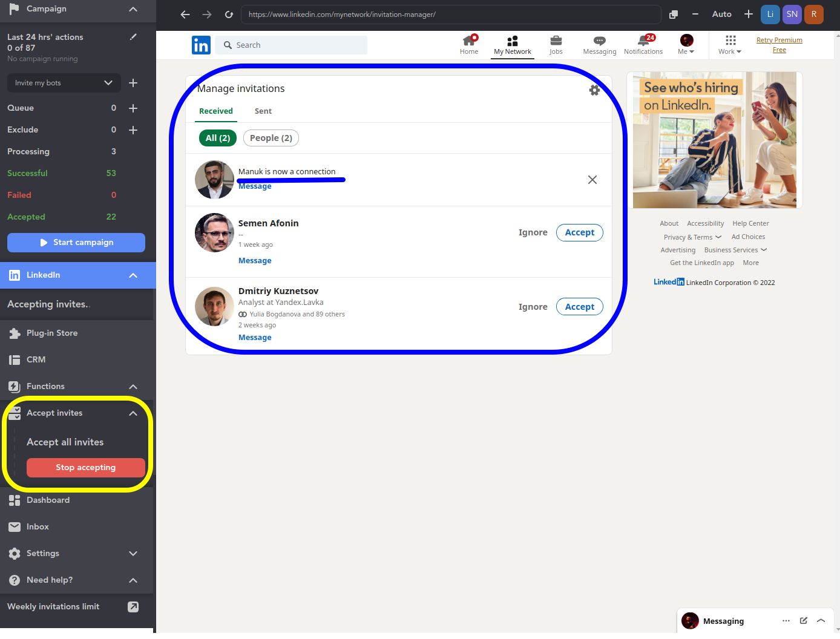Click plus icon beside Invite my bots
Viewport: 840px width, 639px height.
point(133,83)
